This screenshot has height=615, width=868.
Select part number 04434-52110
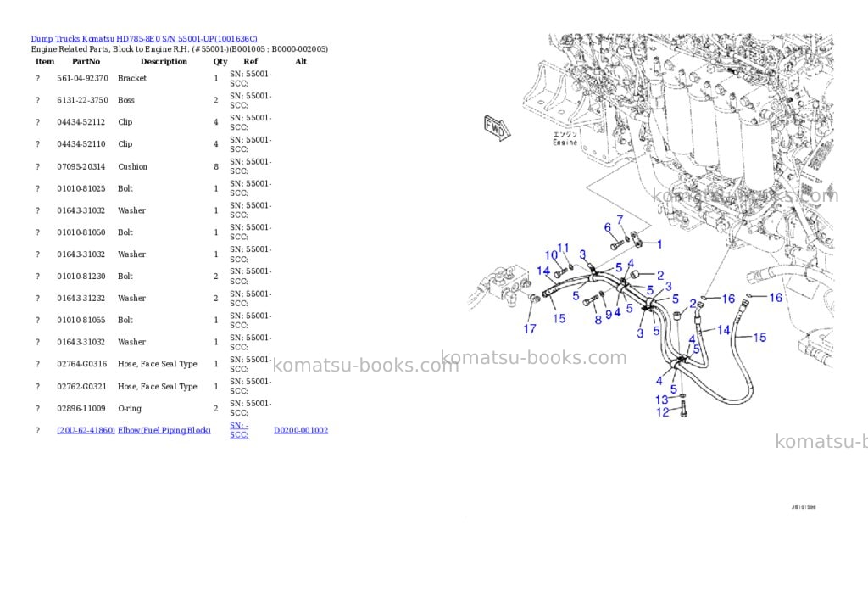click(81, 144)
